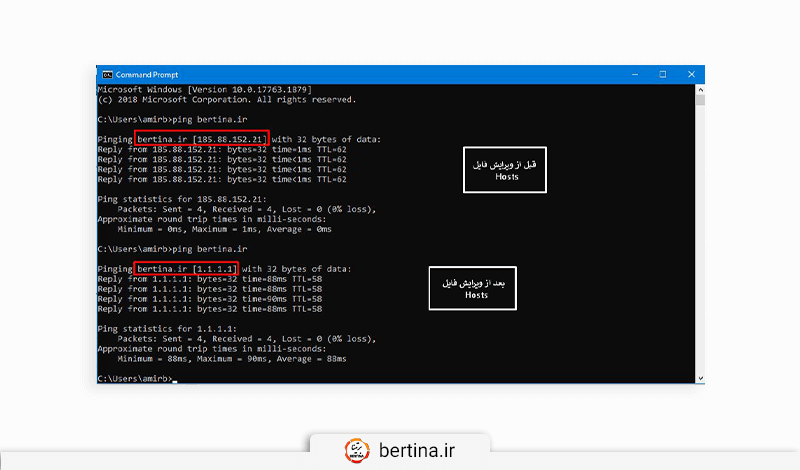Click the bertina.ir text at bottom
The image size is (800, 470).
tap(417, 451)
